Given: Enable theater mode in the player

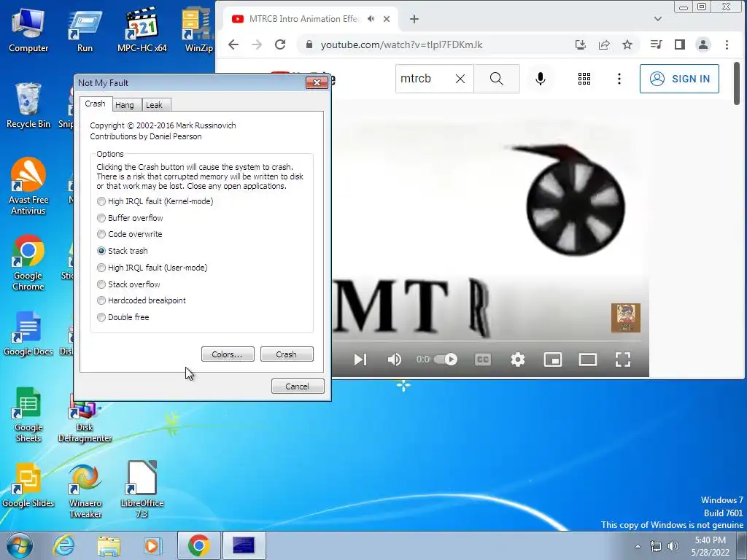Looking at the screenshot, I should coord(588,359).
